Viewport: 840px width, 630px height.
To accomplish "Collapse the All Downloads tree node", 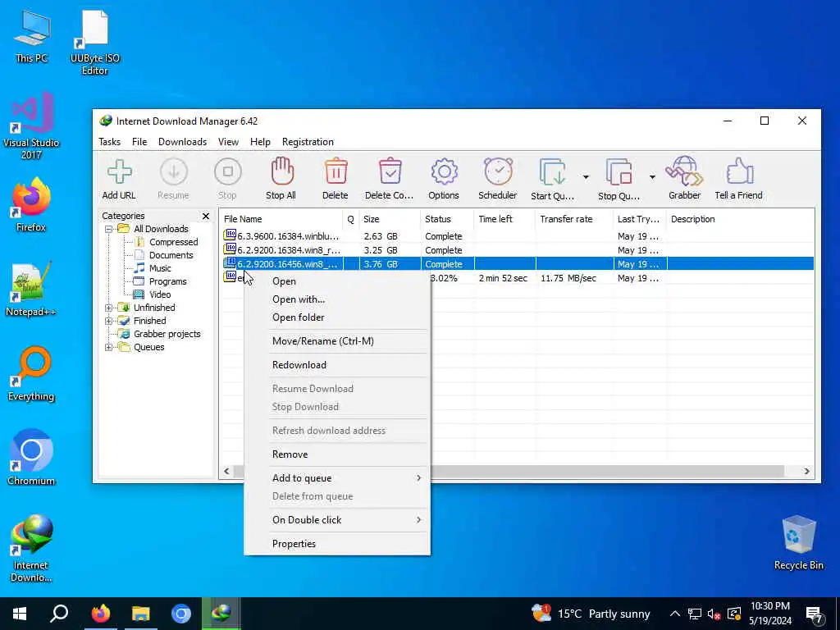I will [108, 230].
